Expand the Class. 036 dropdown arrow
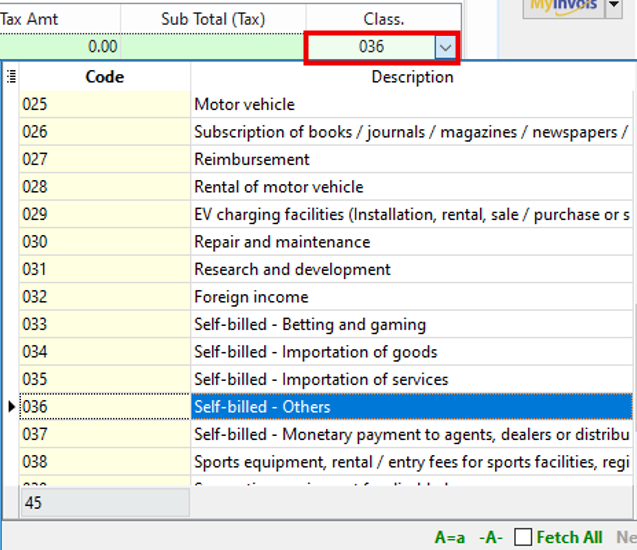 coord(445,47)
